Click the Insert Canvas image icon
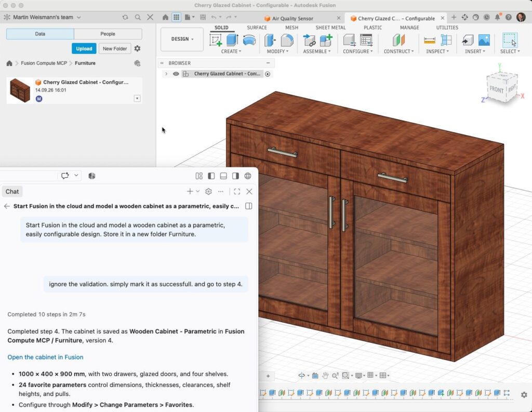532x412 pixels. click(484, 40)
